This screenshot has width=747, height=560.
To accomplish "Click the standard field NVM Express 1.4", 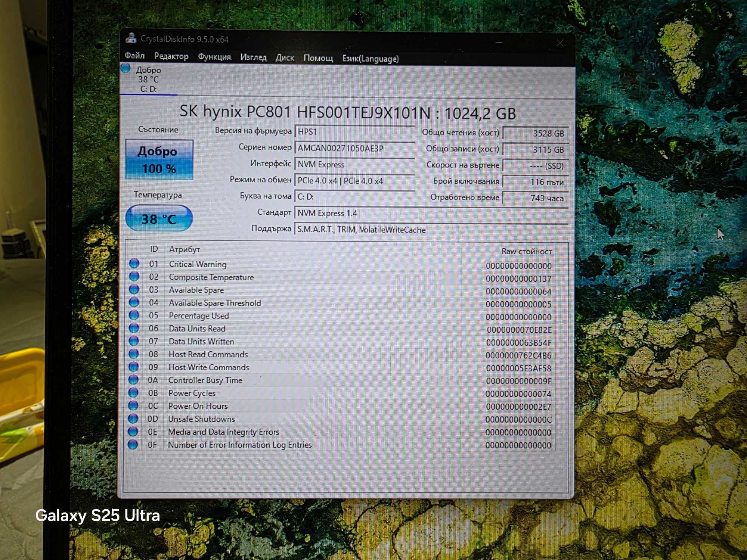I will (431, 213).
